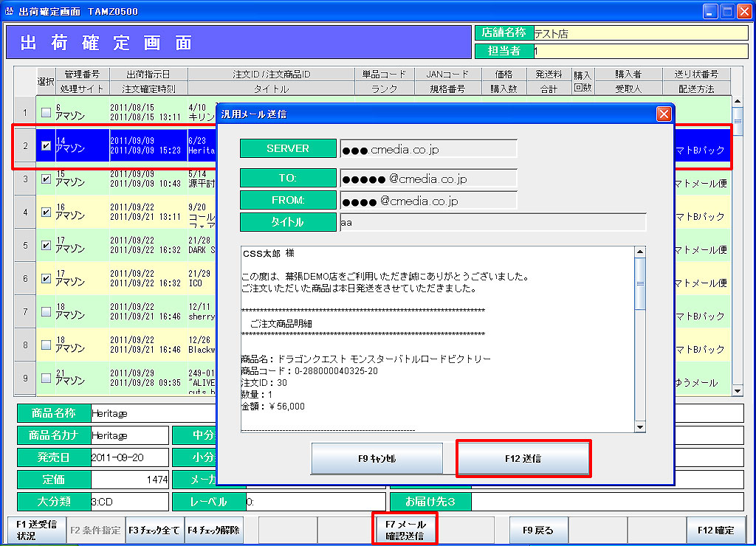
Task: Click the FROM: email address field
Action: coord(428,201)
